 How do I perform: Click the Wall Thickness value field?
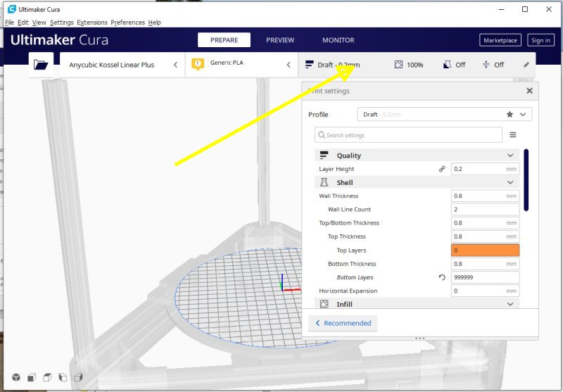(485, 196)
